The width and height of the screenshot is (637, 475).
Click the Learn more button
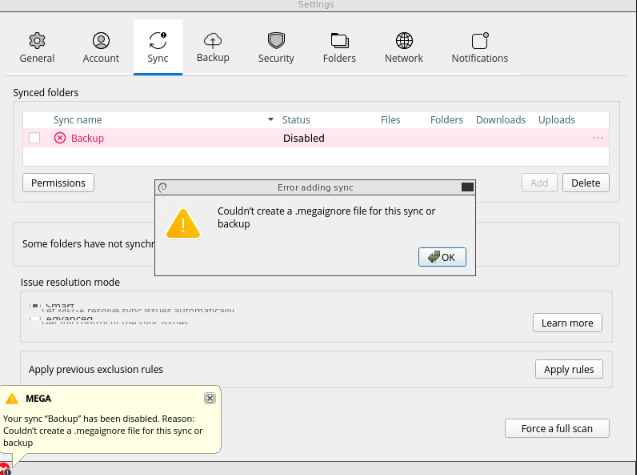[568, 323]
